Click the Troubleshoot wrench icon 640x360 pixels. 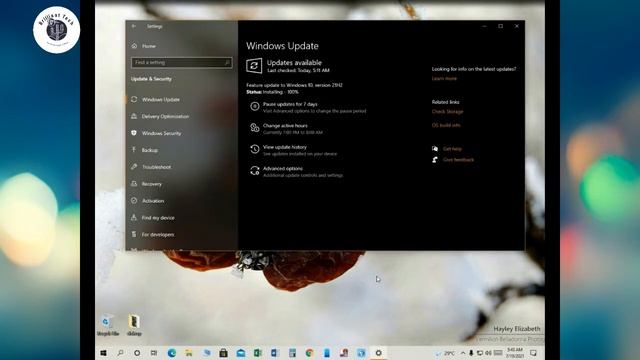click(x=134, y=167)
